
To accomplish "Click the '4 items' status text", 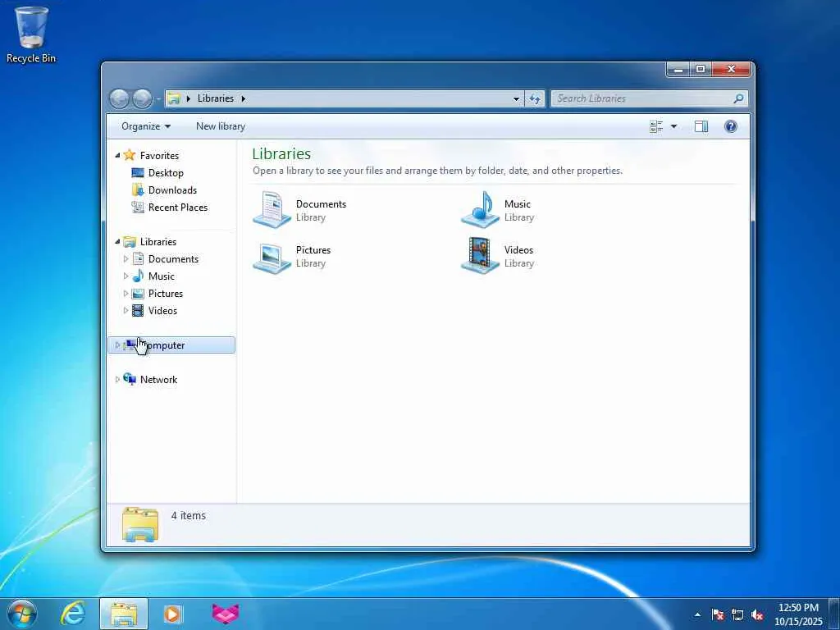I will coord(188,515).
